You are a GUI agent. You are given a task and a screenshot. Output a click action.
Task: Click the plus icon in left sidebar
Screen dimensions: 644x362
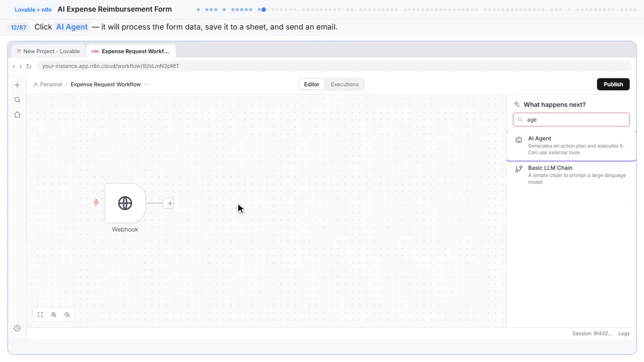pyautogui.click(x=17, y=85)
